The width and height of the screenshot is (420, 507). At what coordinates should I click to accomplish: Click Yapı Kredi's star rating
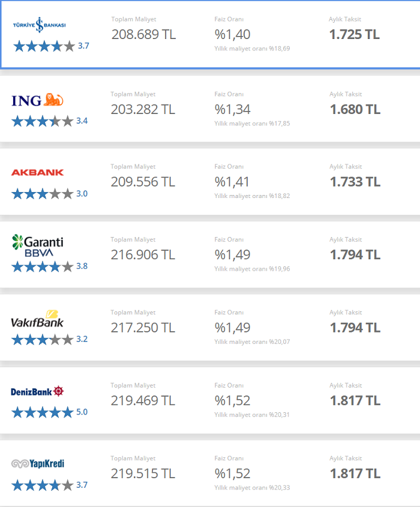(x=42, y=485)
